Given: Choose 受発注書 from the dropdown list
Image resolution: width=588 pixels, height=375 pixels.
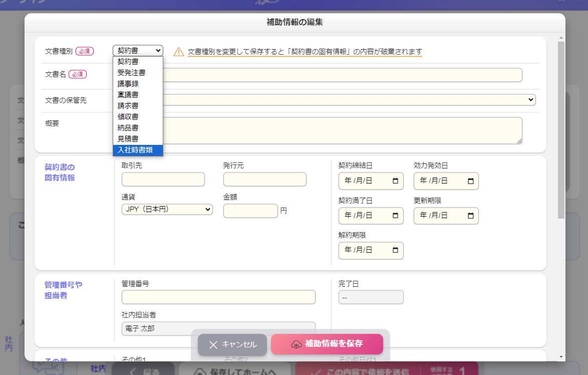Looking at the screenshot, I should point(138,73).
